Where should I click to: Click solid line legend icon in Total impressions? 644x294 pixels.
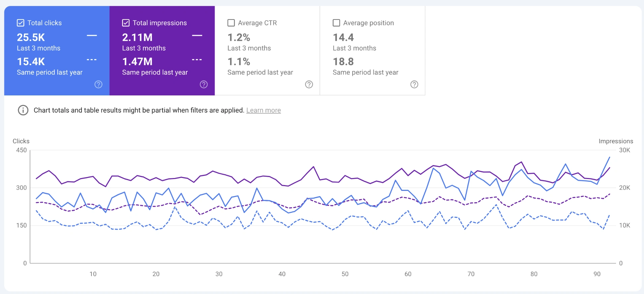click(x=197, y=35)
